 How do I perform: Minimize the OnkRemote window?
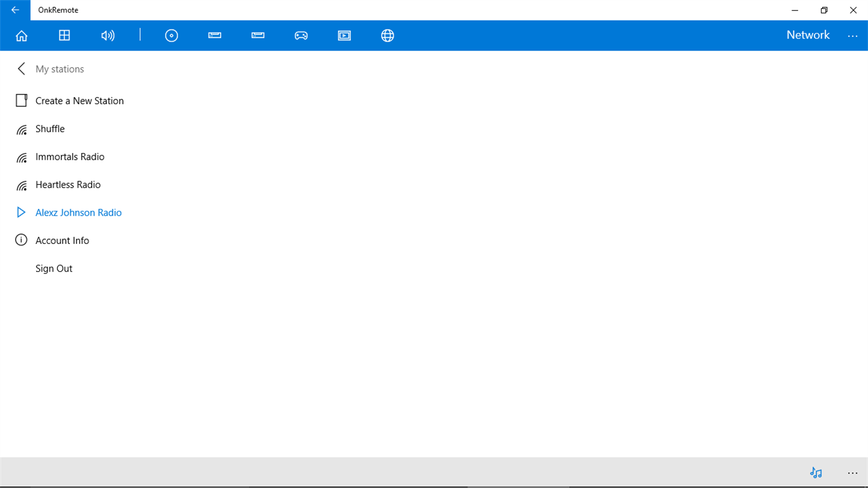(x=795, y=10)
